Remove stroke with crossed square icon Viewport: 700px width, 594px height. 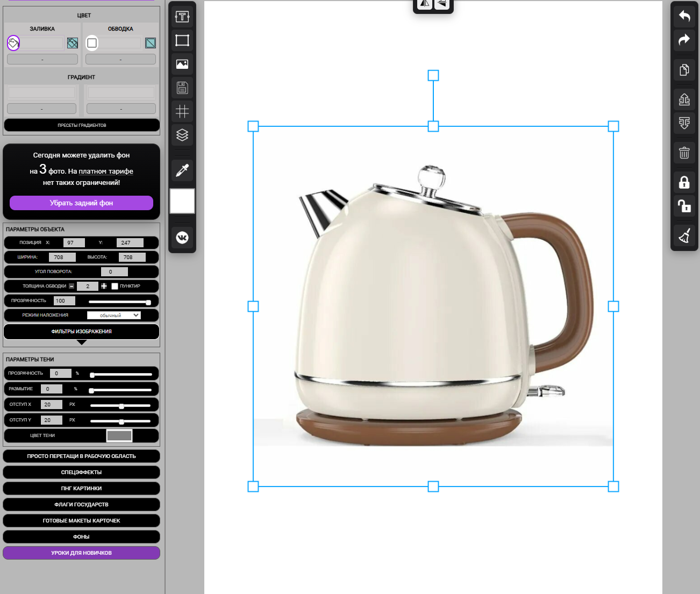click(151, 43)
